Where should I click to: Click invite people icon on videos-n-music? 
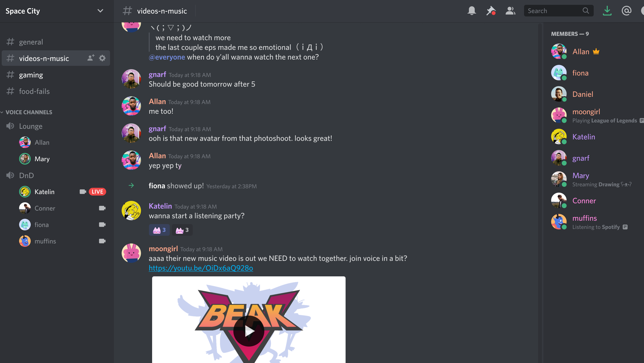(x=91, y=58)
